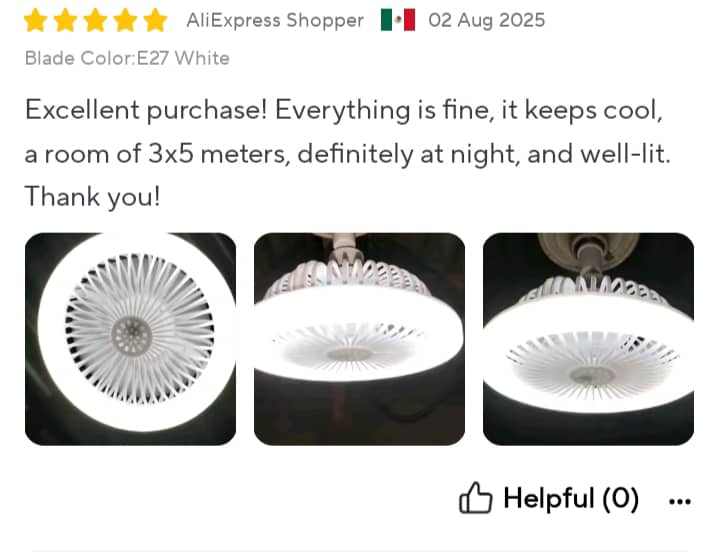The height and width of the screenshot is (556, 720).
Task: Click the AliExpress Shopper reviewer name
Action: click(275, 21)
